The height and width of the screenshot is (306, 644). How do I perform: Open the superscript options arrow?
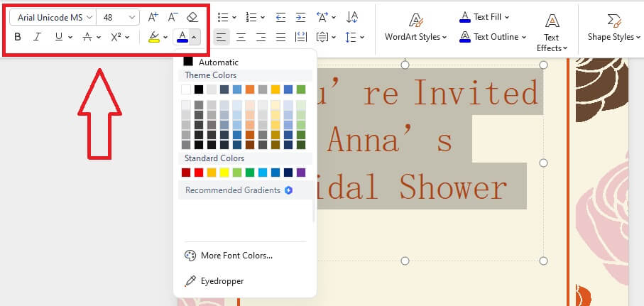[127, 38]
